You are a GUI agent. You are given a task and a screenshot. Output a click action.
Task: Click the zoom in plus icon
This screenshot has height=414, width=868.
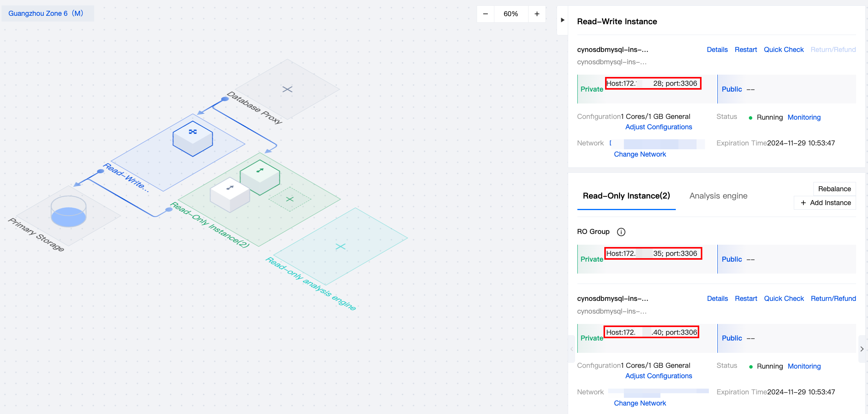[x=537, y=14]
